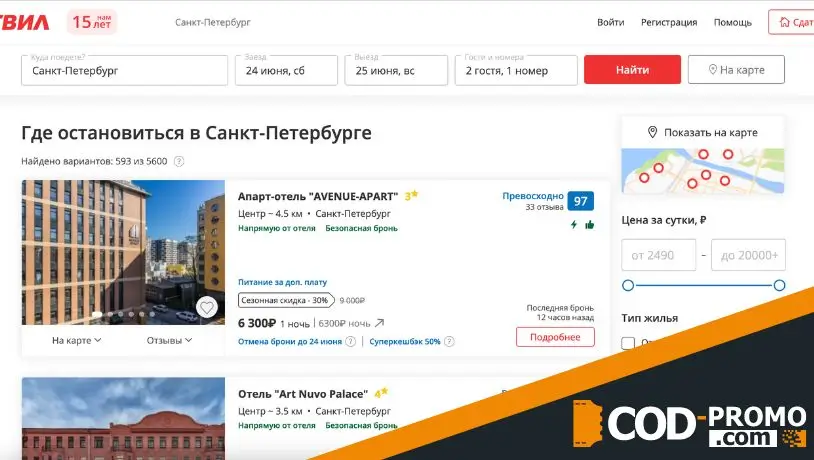The height and width of the screenshot is (460, 814).
Task: Click the left handle of price slider
Action: [628, 285]
